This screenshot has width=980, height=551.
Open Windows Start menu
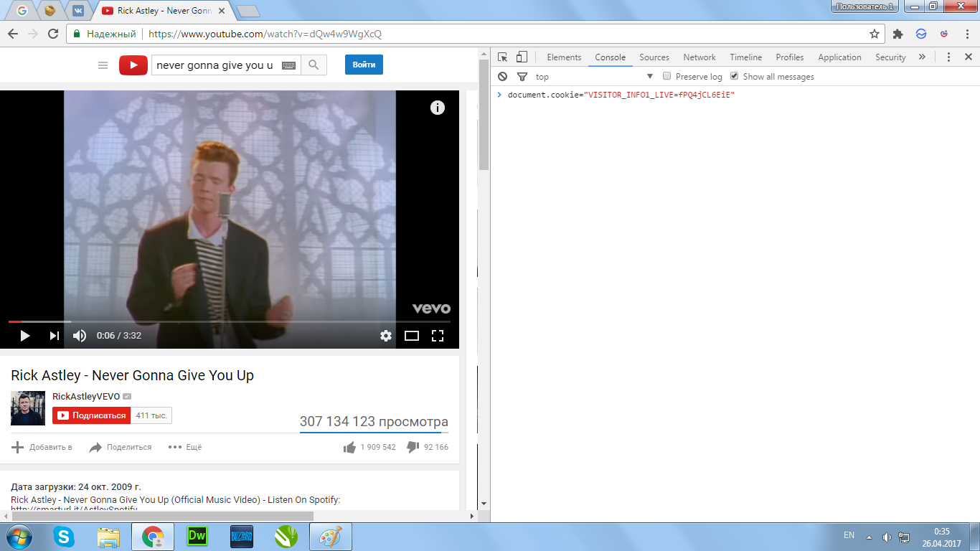(18, 537)
